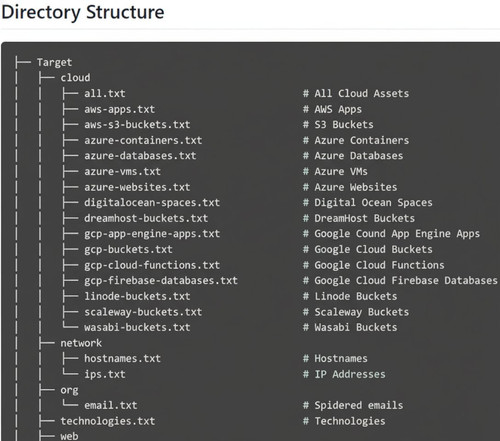Select azure-websites.txt file name
Screen dimensions: 500x441
click(137, 187)
